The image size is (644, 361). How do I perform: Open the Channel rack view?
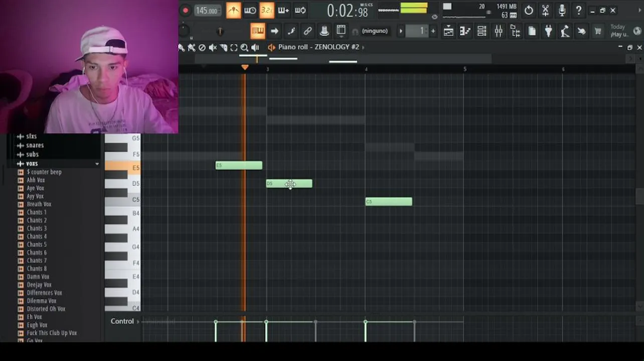pyautogui.click(x=481, y=32)
